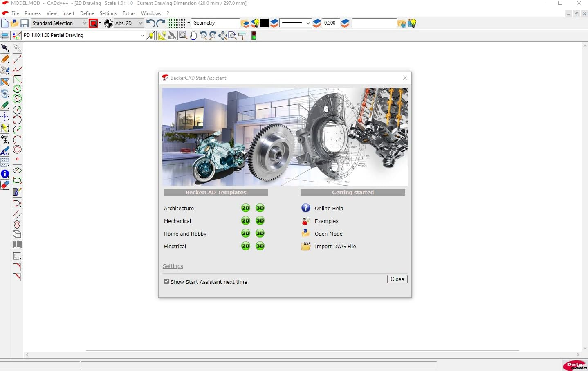Open the line style dropdown

click(x=309, y=23)
